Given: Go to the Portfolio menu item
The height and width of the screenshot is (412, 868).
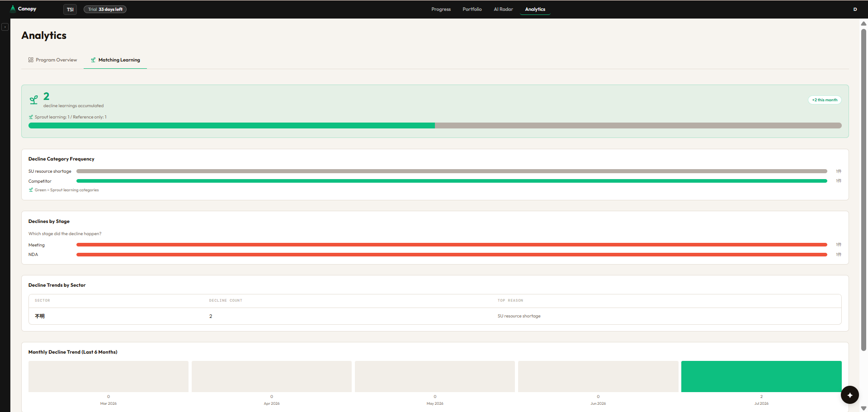Looking at the screenshot, I should tap(472, 9).
